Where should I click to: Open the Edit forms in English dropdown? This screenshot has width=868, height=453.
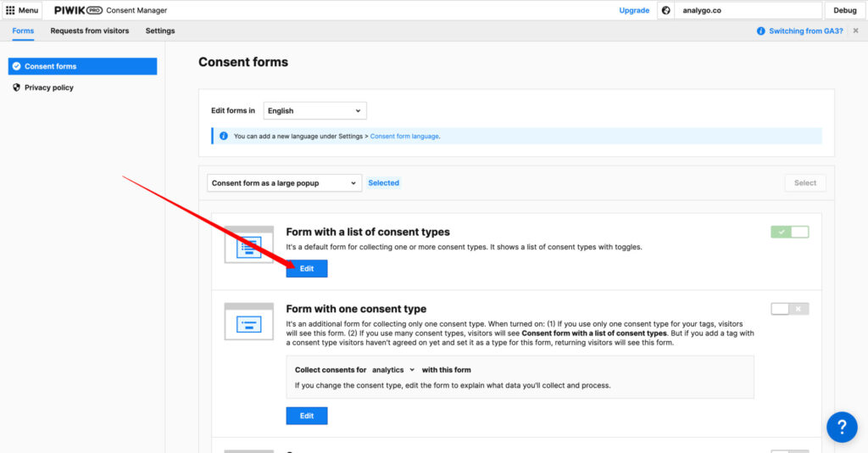tap(315, 111)
